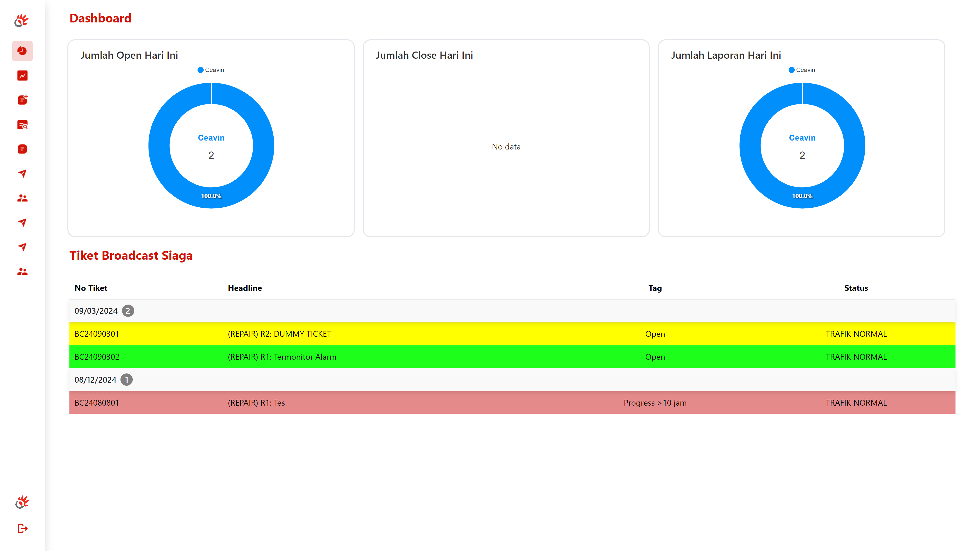Viewport: 980px width, 551px height.
Task: Open the search ticket sidebar icon
Action: [22, 125]
